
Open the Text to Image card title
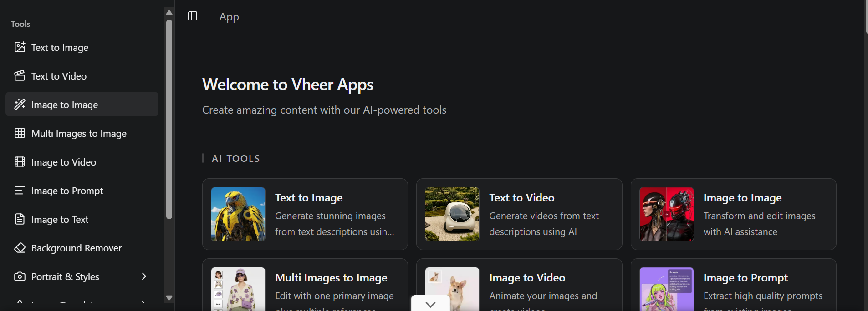tap(309, 198)
